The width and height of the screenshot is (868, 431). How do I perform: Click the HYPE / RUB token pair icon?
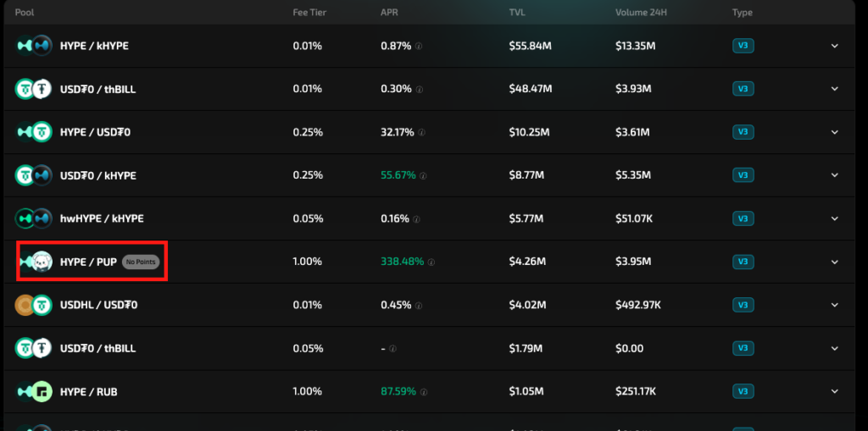pyautogui.click(x=34, y=391)
